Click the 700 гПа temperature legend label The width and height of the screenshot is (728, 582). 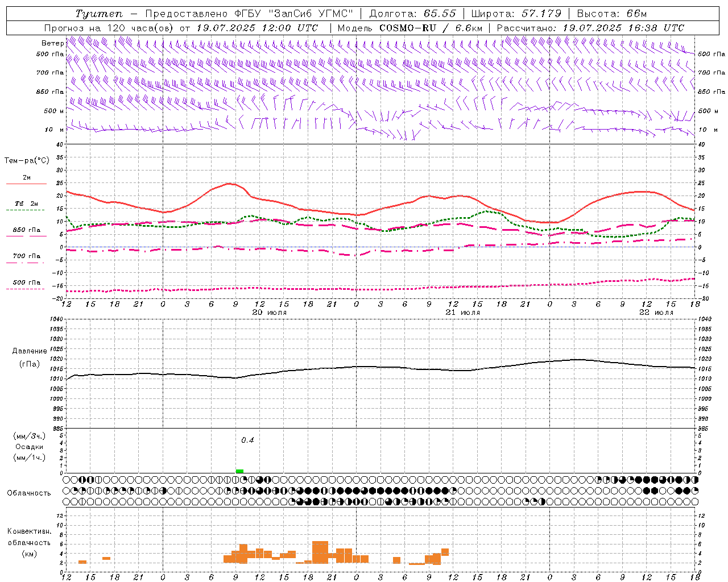click(x=27, y=256)
